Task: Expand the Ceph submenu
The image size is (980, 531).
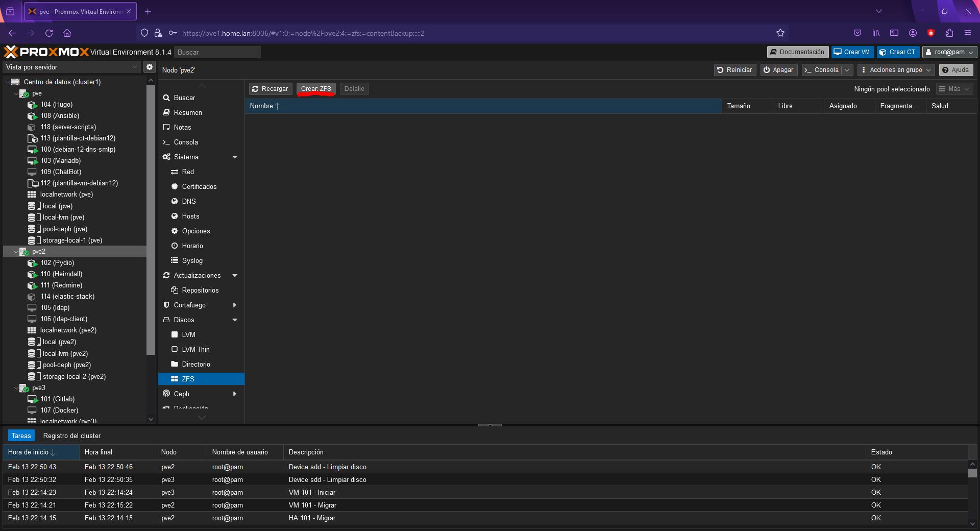Action: click(x=235, y=394)
